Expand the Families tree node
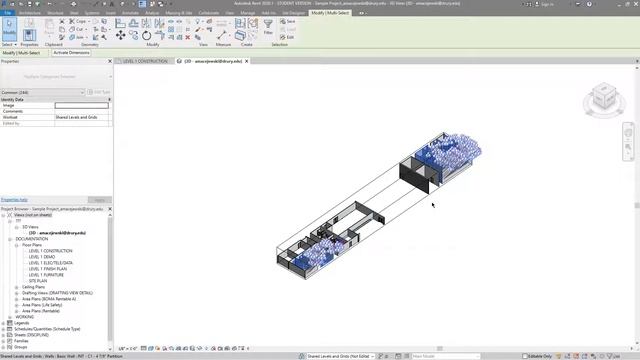The image size is (640, 360). coord(3,341)
